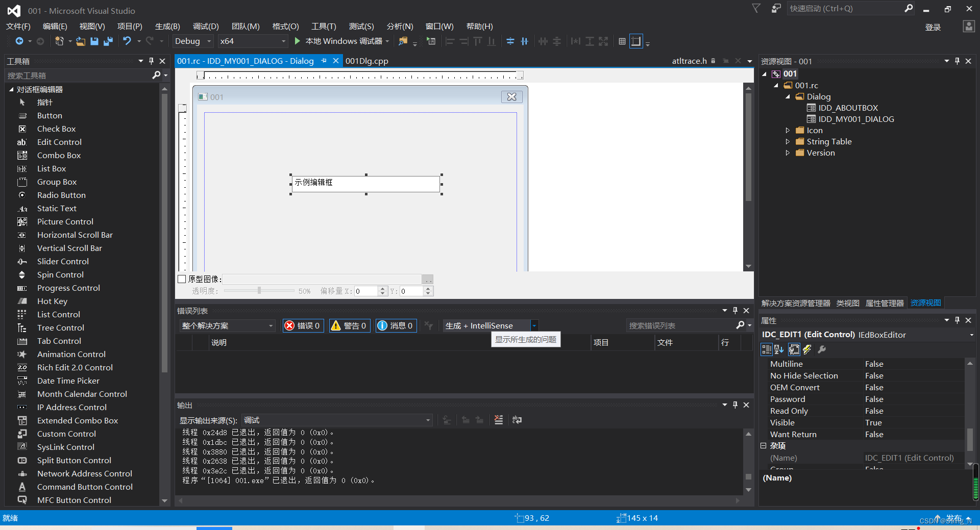Pick the Combo Box tool in the Toolbox
Screen dimensions: 980x530
pos(60,155)
